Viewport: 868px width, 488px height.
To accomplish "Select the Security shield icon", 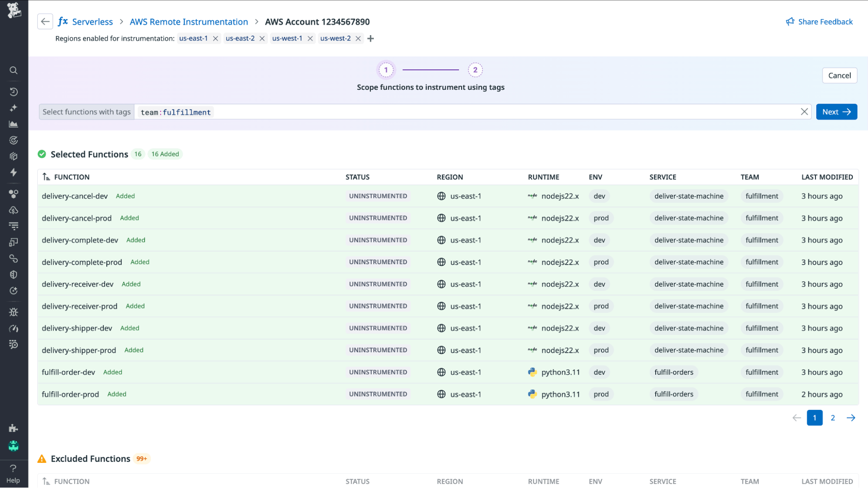I will (13, 274).
